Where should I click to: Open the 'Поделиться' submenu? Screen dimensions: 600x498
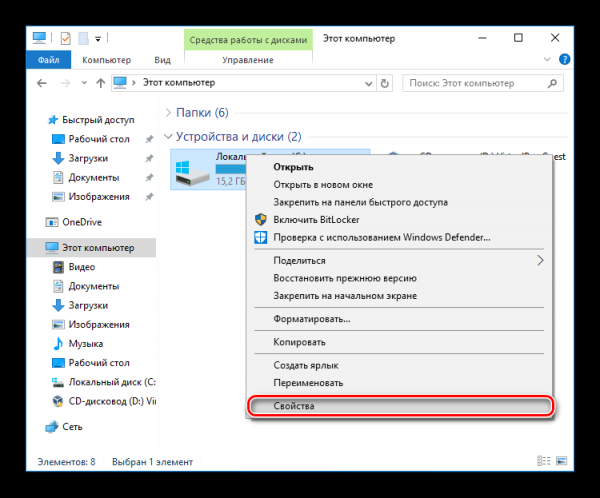(x=399, y=261)
